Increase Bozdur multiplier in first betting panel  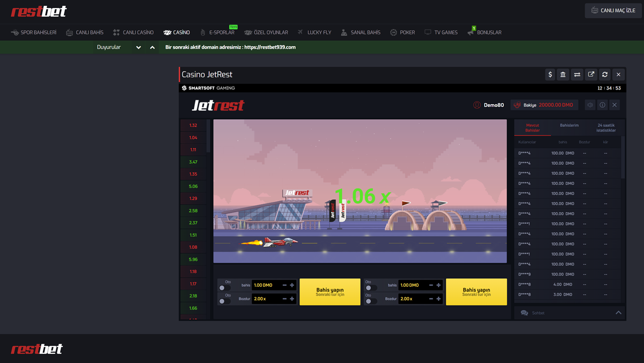click(x=292, y=299)
